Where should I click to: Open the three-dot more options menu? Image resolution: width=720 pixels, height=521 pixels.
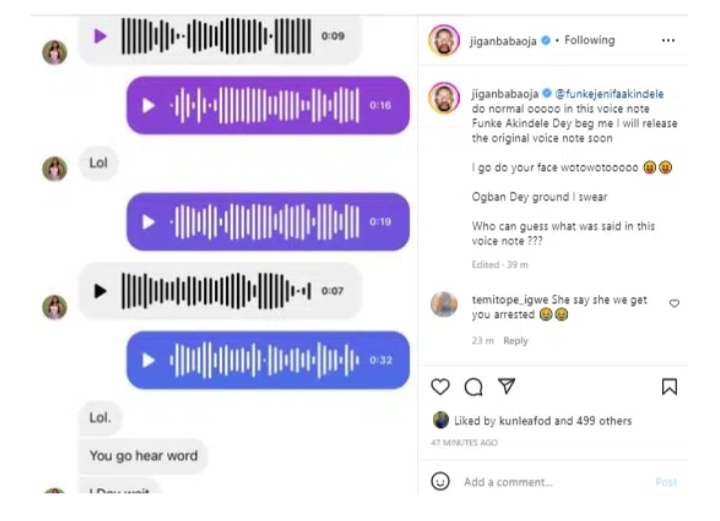(x=668, y=40)
